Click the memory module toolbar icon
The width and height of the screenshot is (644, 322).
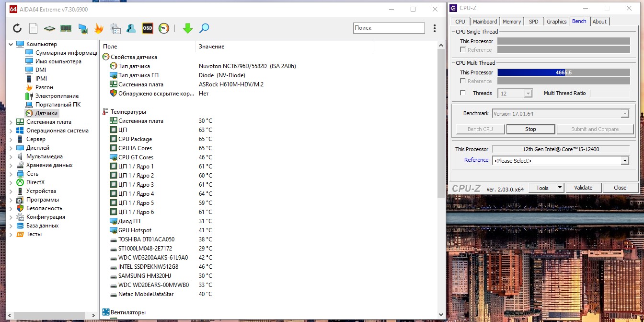click(66, 28)
